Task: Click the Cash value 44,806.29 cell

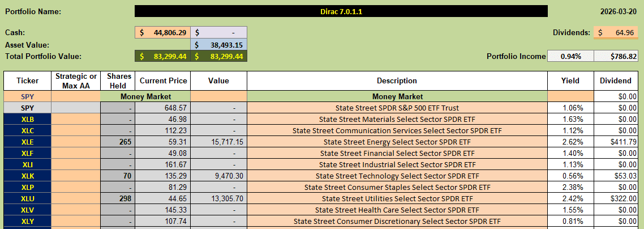Action: 162,32
